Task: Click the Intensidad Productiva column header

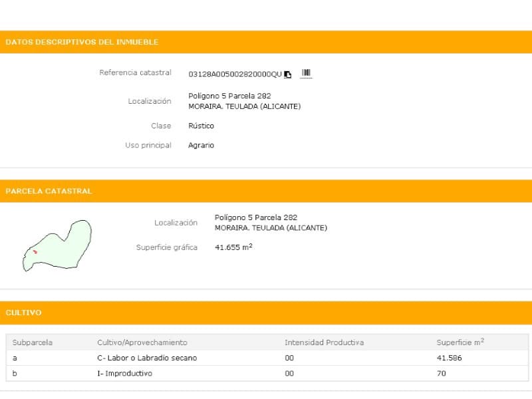Action: coord(324,342)
